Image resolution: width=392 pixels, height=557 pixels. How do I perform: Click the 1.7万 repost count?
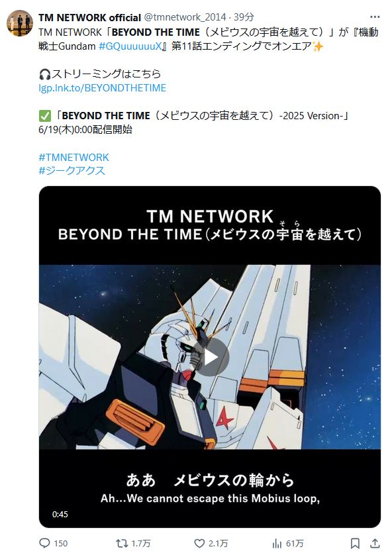[141, 544]
